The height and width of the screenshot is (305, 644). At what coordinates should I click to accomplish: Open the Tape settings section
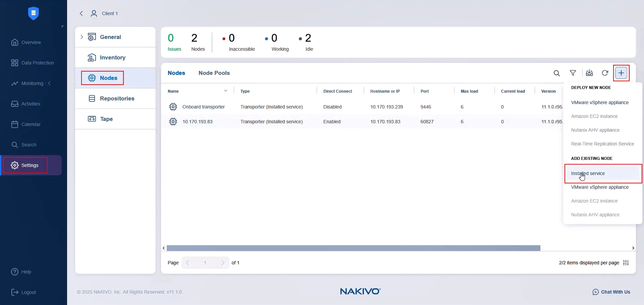106,119
